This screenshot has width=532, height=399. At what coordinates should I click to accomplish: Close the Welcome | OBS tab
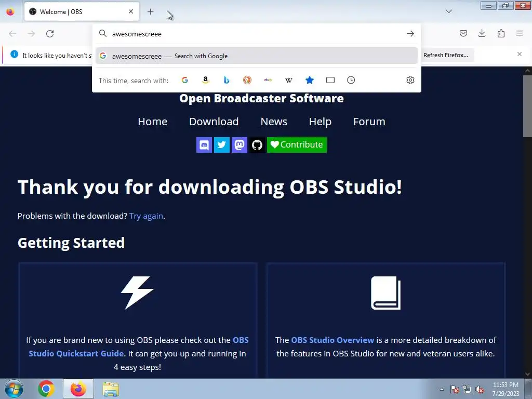click(x=130, y=11)
